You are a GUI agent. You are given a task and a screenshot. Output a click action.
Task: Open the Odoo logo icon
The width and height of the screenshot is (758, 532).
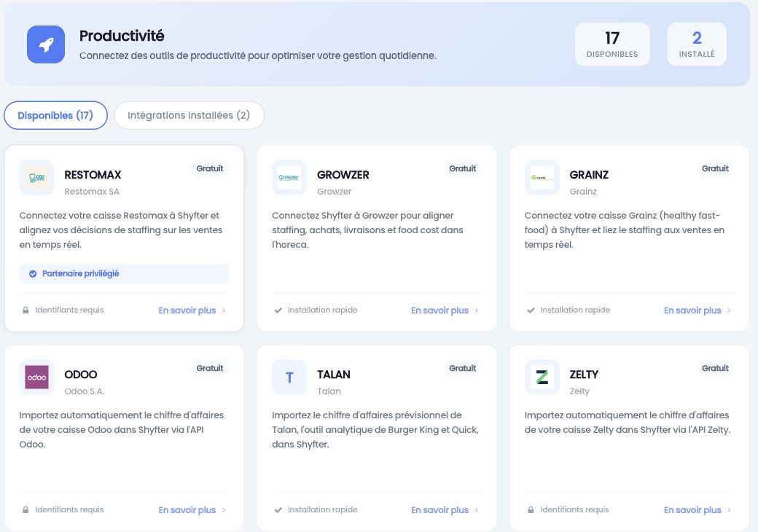pos(36,378)
